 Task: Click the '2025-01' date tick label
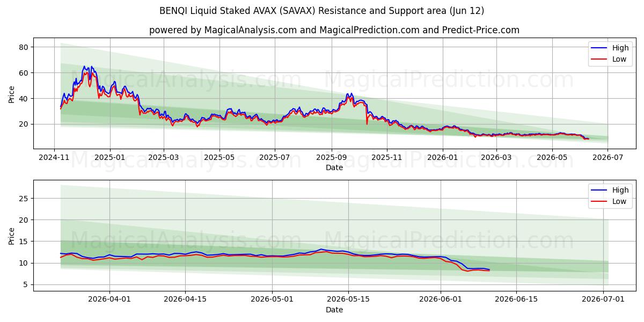(109, 158)
